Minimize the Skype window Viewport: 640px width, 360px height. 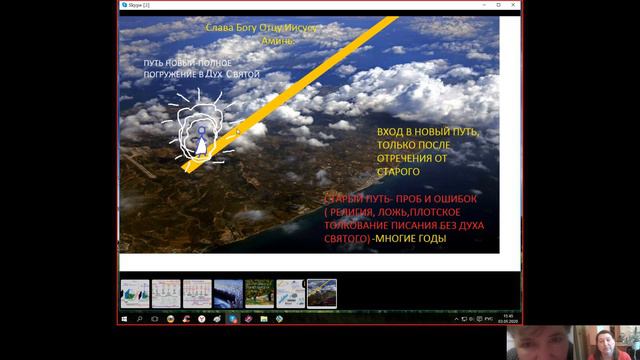click(484, 5)
